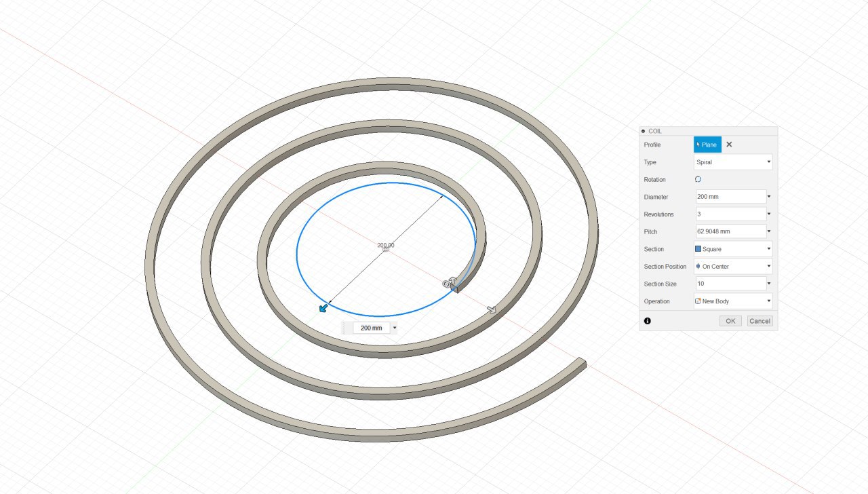This screenshot has width=868, height=494.
Task: Click the gray arrow manipulator on blue circle
Action: click(492, 310)
